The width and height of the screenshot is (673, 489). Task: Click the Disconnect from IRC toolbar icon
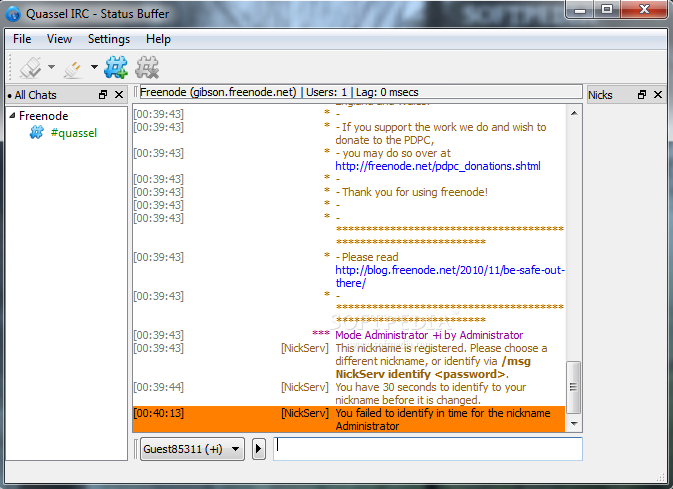tap(73, 69)
